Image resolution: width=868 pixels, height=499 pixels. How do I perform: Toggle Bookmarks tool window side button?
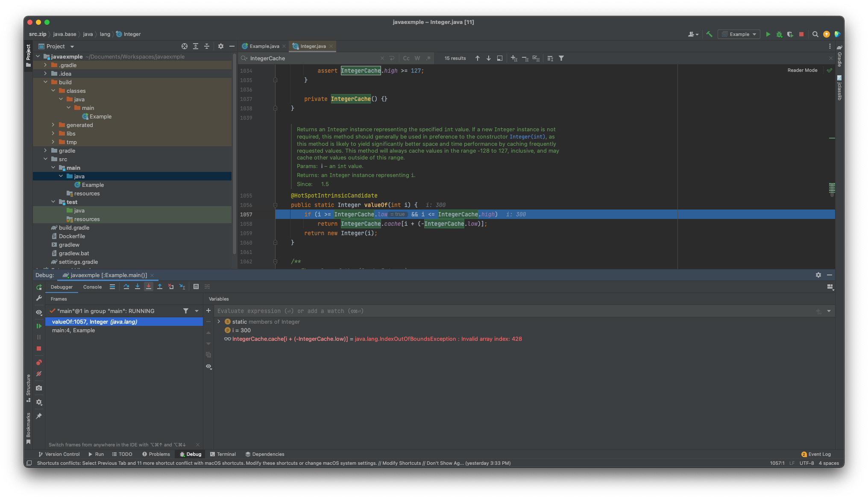(28, 429)
